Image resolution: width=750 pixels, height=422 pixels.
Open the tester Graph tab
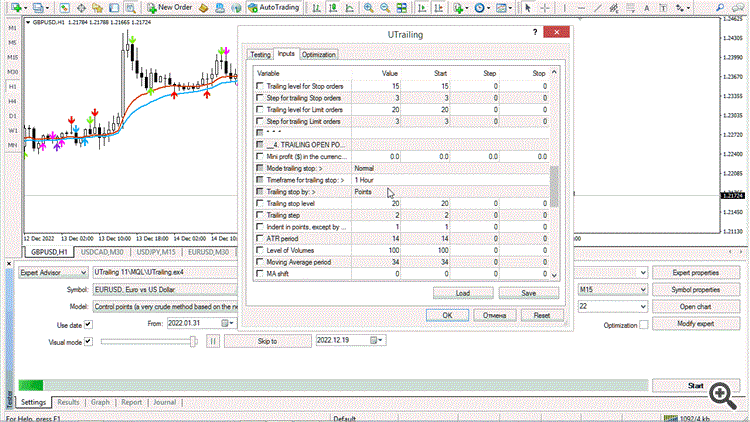pyautogui.click(x=100, y=402)
